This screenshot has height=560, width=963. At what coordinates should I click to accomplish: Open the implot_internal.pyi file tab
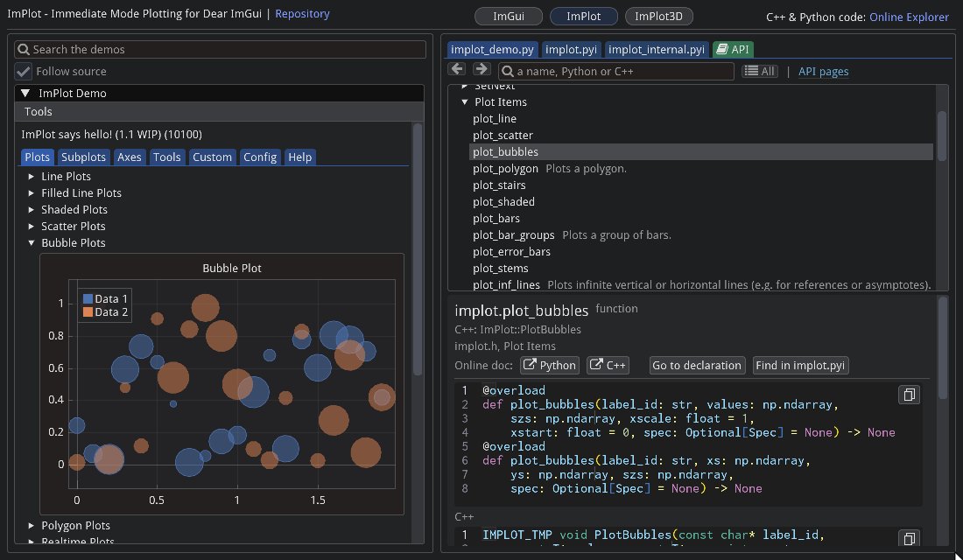tap(656, 49)
